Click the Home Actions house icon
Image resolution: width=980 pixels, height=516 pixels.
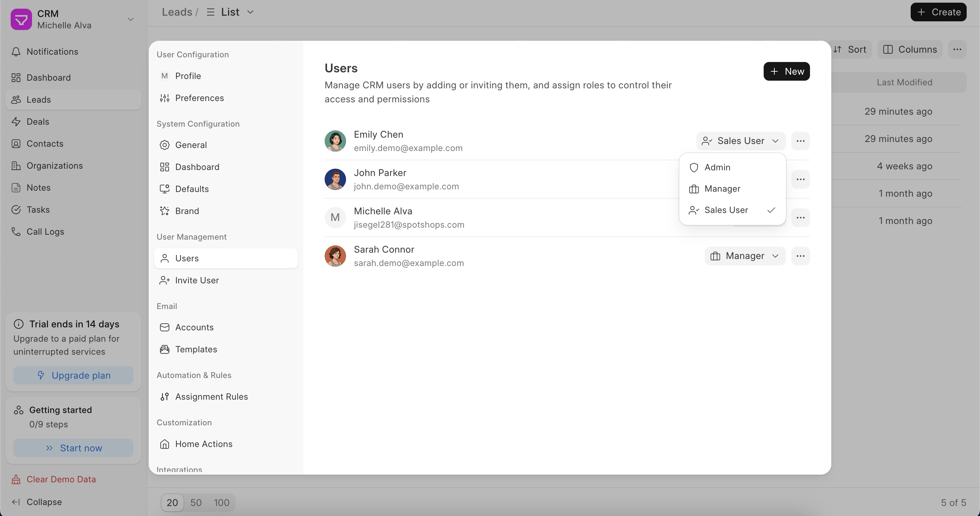164,444
